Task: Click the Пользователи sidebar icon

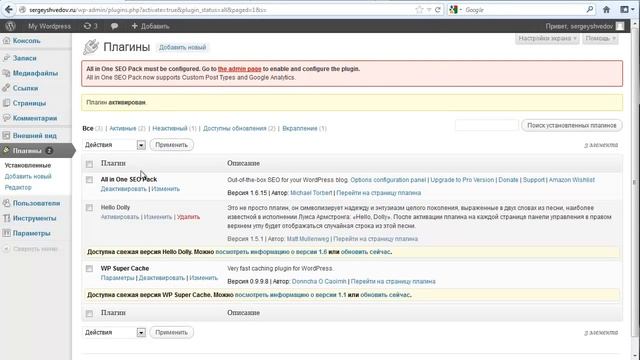Action: tap(6, 203)
